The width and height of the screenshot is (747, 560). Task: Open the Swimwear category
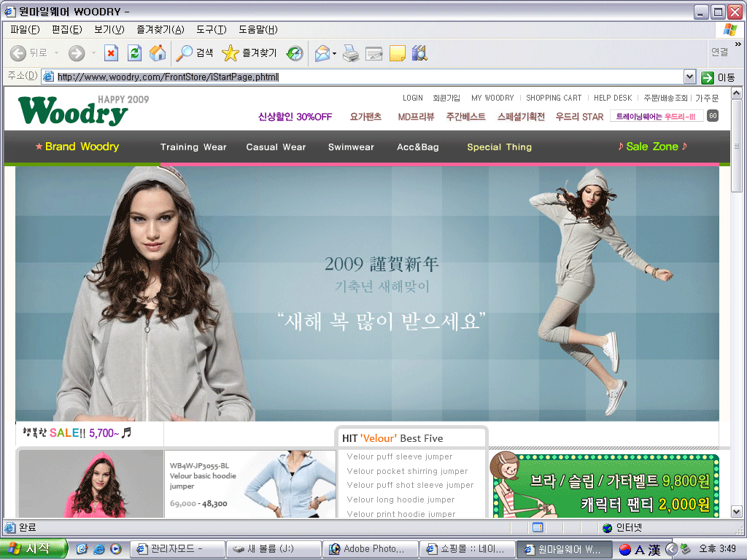click(351, 147)
